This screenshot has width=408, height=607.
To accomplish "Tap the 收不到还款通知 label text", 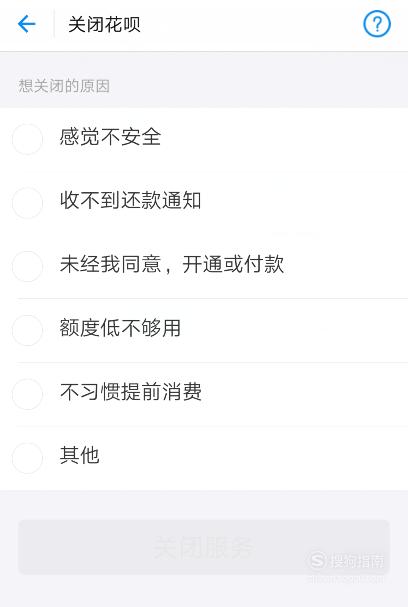I will [130, 201].
